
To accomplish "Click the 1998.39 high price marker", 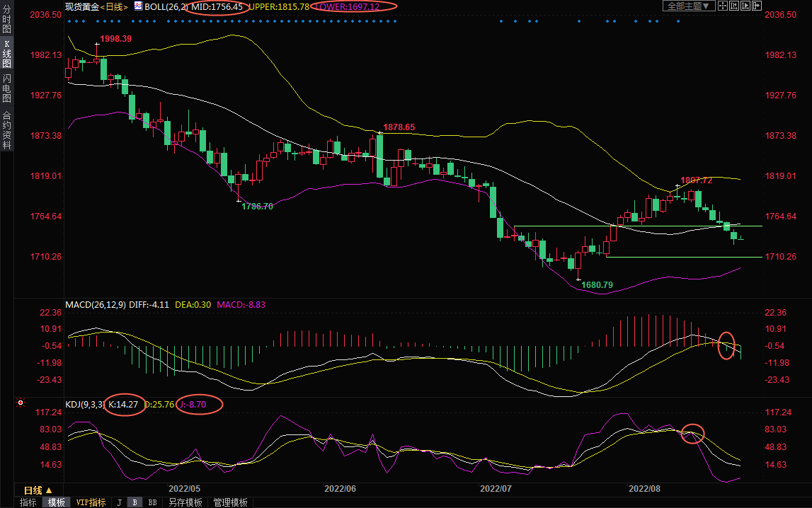I will point(115,38).
